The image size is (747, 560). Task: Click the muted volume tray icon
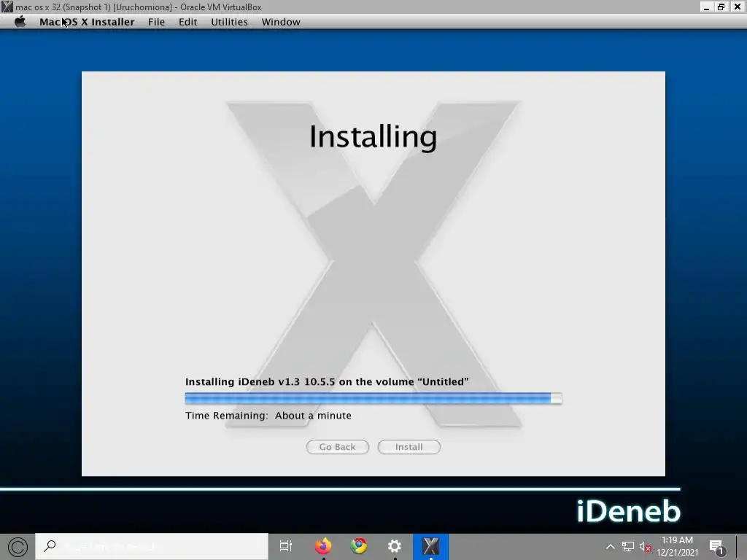coord(645,547)
